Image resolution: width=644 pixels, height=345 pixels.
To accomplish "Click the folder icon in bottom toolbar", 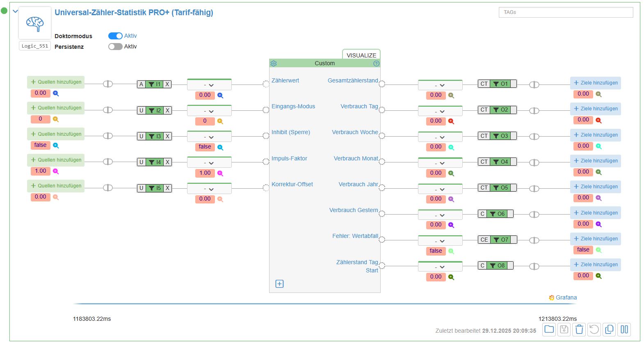I will (549, 329).
